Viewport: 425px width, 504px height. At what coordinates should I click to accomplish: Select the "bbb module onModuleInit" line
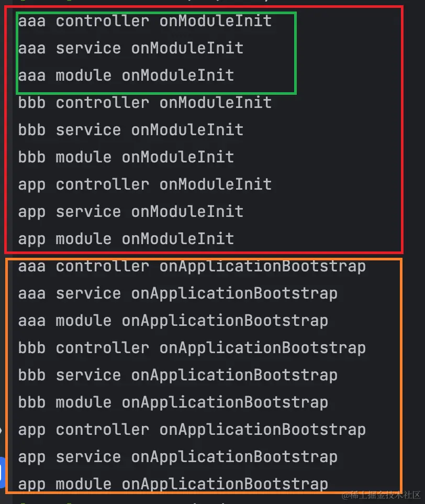126,158
